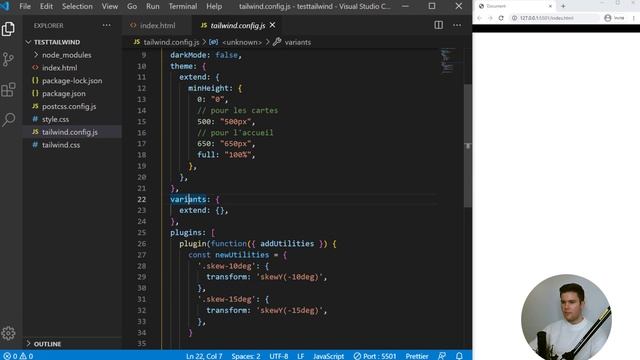Go back in the browser window
Viewport: 640px width, 360px height.
pyautogui.click(x=480, y=18)
